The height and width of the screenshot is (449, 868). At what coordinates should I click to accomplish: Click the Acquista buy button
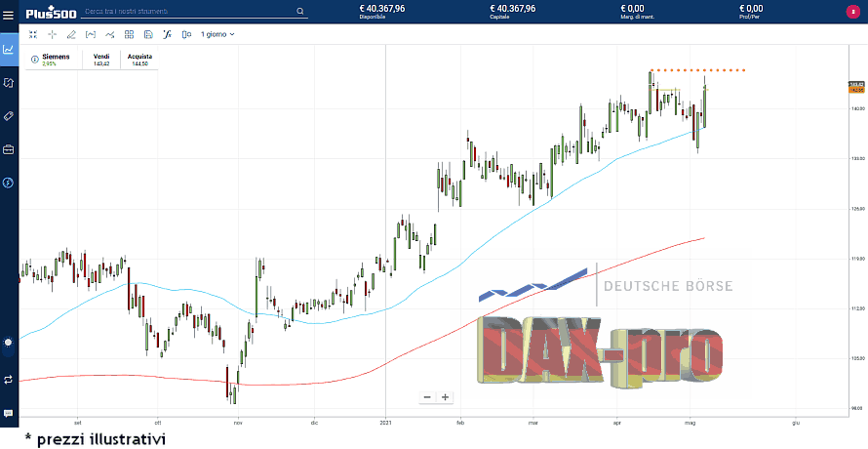click(x=138, y=60)
